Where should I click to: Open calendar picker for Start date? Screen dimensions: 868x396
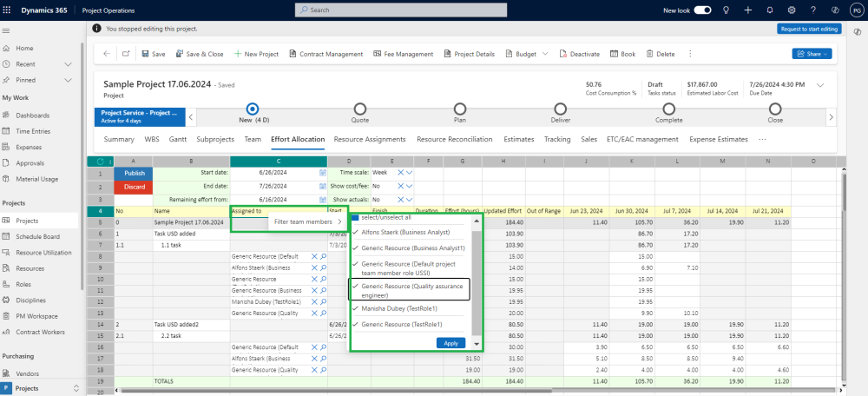click(323, 173)
